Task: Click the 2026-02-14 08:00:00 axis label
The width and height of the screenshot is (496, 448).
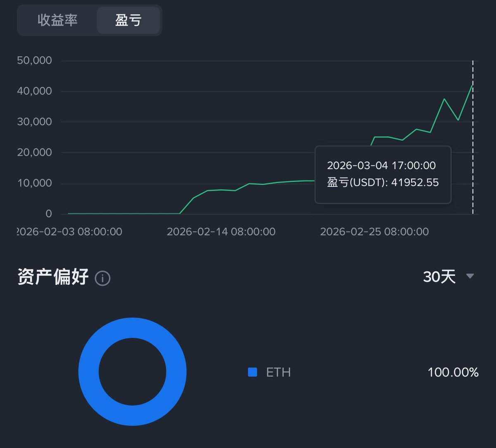Action: click(221, 232)
